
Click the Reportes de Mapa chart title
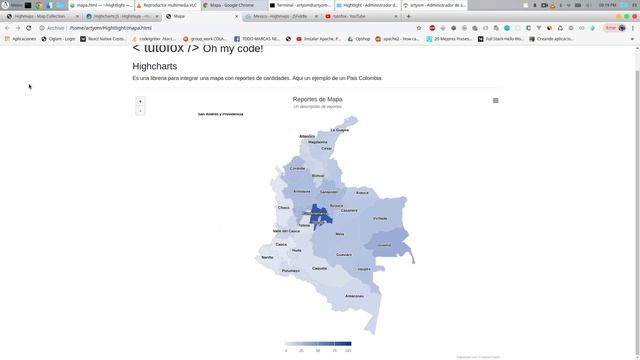[318, 99]
